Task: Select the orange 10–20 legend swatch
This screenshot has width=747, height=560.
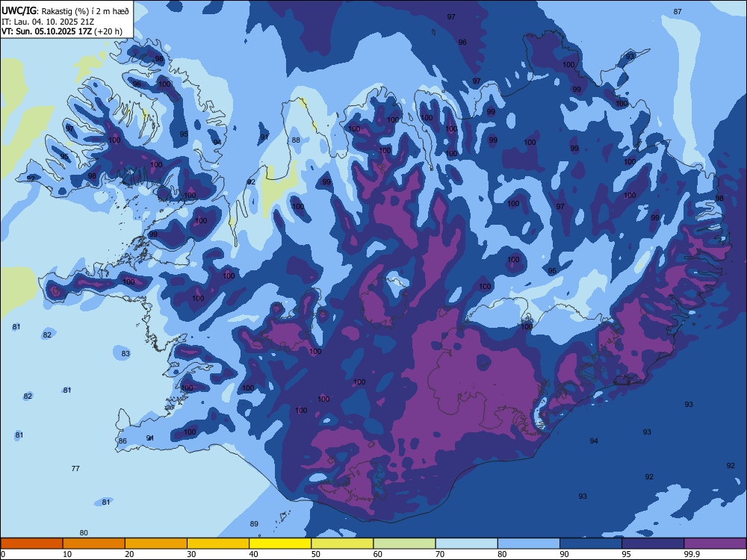Action: [x=94, y=544]
